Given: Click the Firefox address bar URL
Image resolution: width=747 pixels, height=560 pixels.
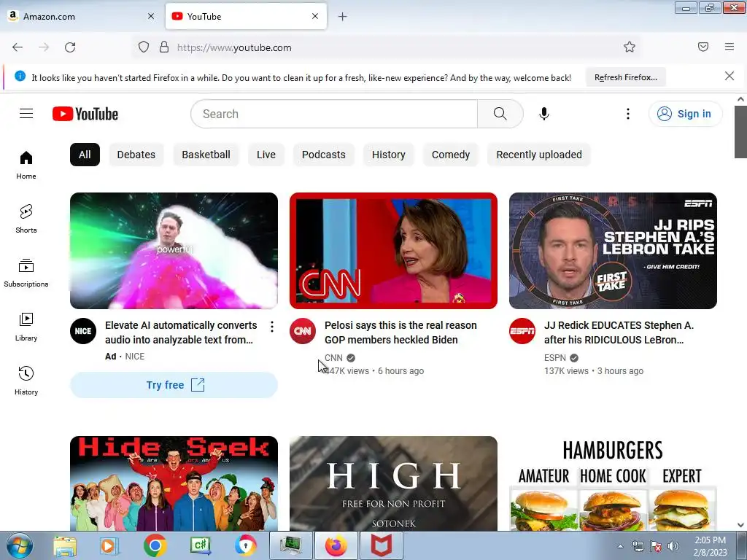Looking at the screenshot, I should click(x=234, y=47).
